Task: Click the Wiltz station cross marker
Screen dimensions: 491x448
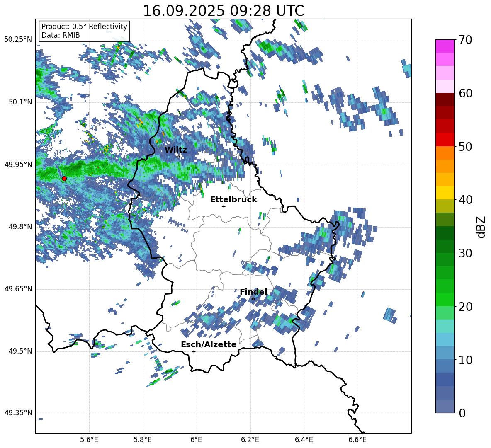Action: click(178, 156)
